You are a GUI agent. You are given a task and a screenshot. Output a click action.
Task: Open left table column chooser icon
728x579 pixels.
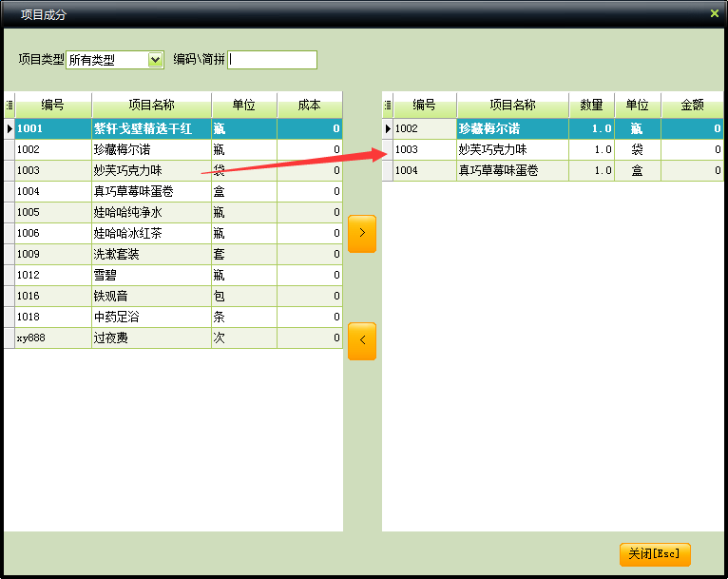pos(10,105)
